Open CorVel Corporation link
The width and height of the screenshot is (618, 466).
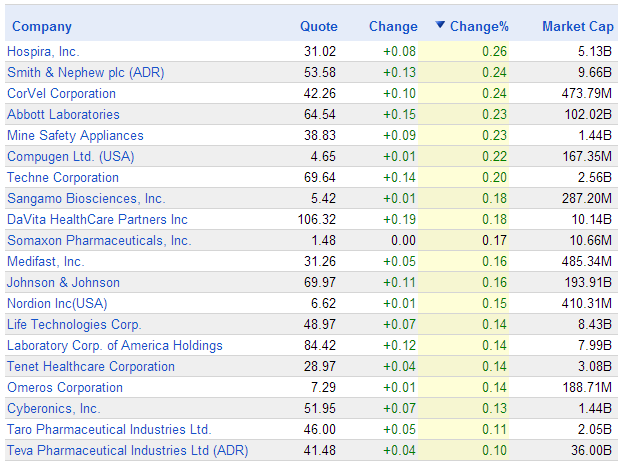tap(61, 93)
